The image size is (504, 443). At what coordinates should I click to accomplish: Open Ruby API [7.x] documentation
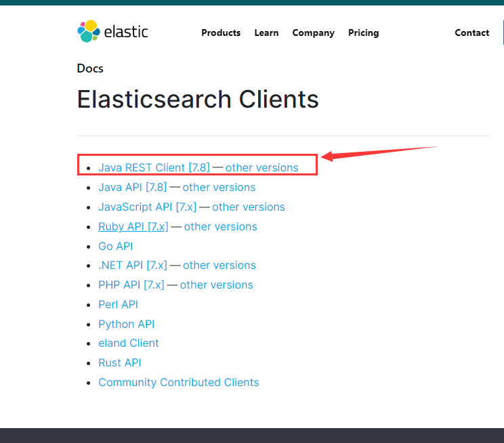(133, 226)
